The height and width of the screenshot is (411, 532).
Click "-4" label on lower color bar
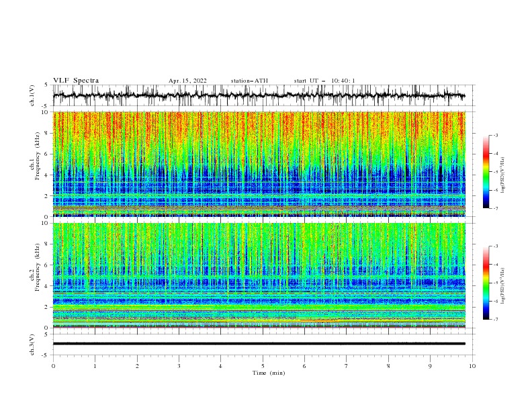tap(496, 265)
